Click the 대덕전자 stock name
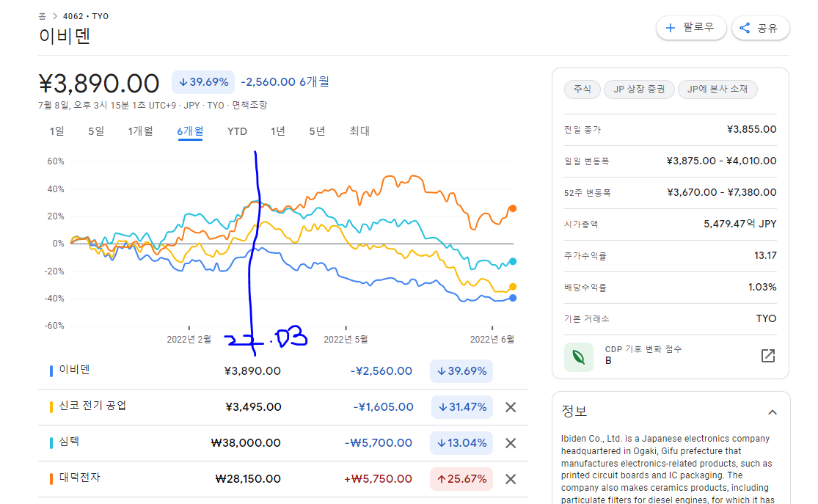The image size is (818, 504). click(x=79, y=478)
